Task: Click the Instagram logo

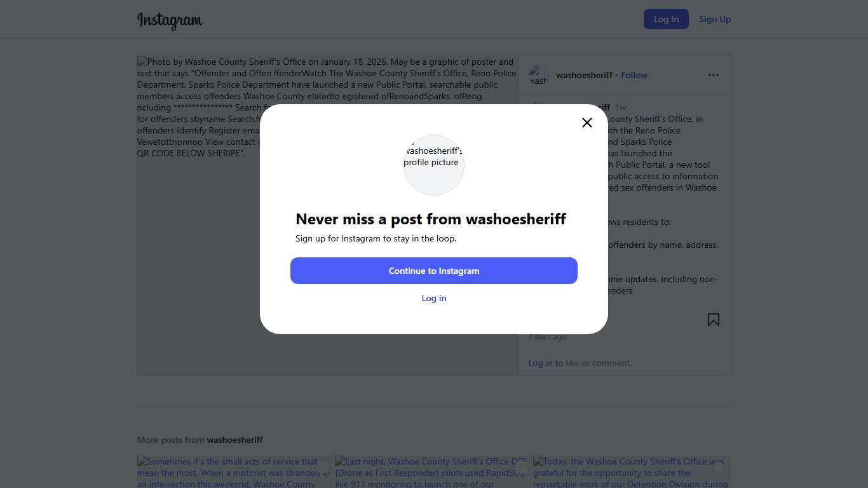Action: click(170, 20)
